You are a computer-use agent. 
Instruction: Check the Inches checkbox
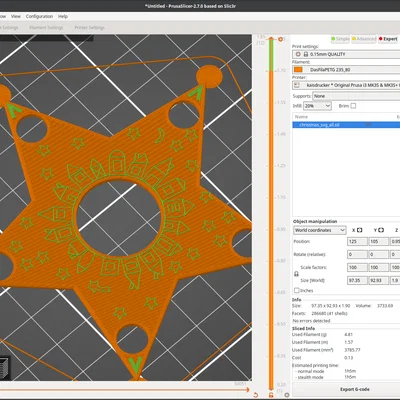[x=297, y=290]
